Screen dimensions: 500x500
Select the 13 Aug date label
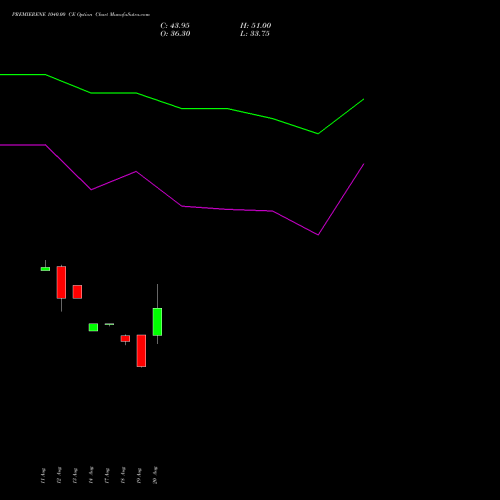[75, 475]
